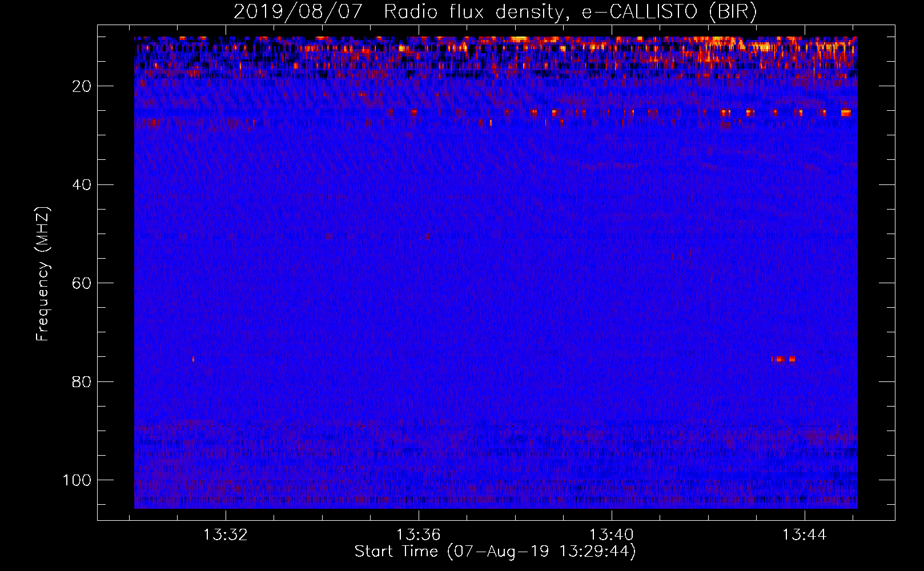The width and height of the screenshot is (924, 571).
Task: Click the small red spot near 76 MHz at 13:31
Action: [193, 359]
